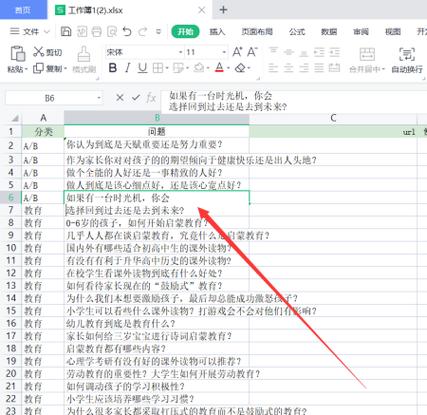Open the Paste clipboard icon

coord(17,54)
